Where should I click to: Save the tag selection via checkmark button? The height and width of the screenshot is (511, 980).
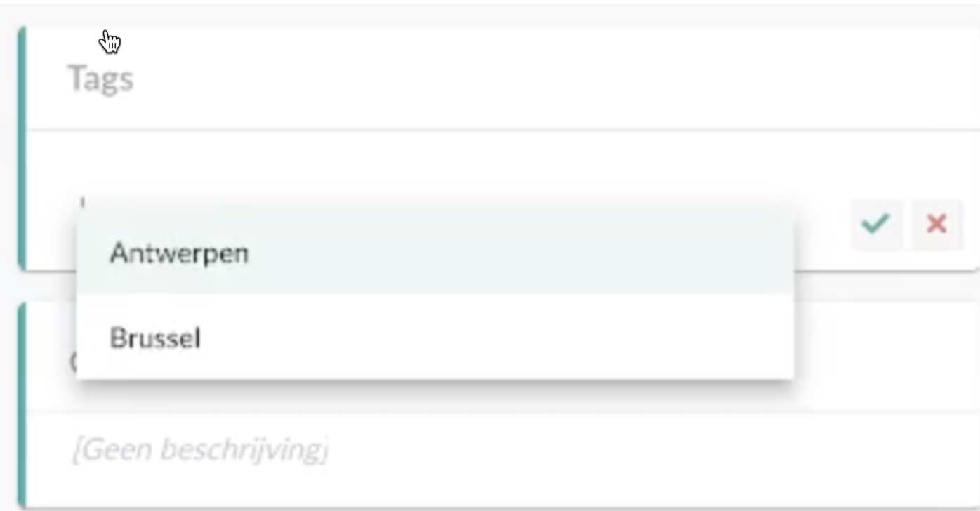[876, 224]
